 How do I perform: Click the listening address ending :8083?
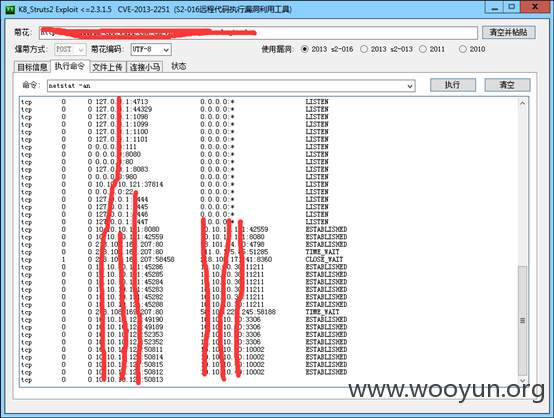click(122, 170)
